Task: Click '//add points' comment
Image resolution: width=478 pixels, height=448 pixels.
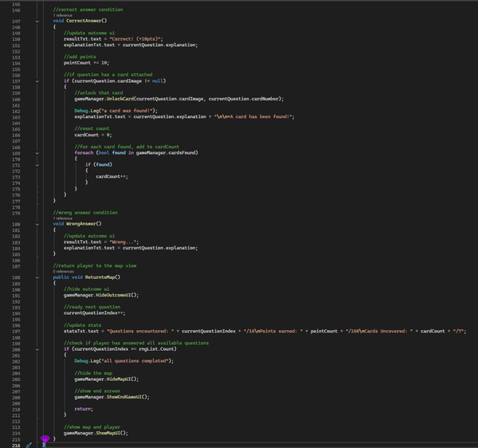Action: click(80, 57)
